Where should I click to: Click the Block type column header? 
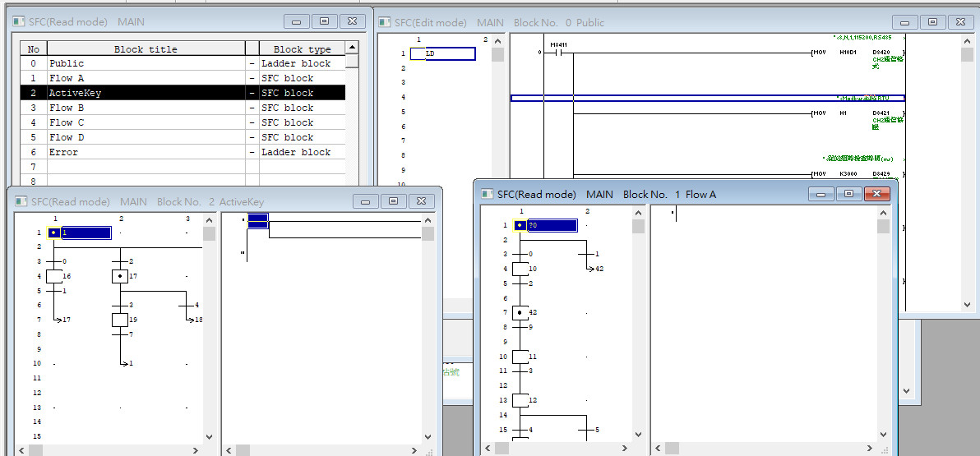point(301,48)
